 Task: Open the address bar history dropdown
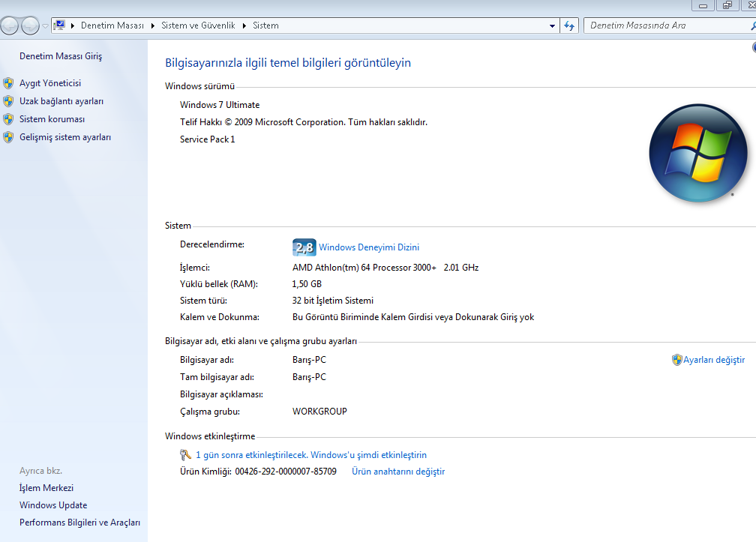[x=552, y=26]
